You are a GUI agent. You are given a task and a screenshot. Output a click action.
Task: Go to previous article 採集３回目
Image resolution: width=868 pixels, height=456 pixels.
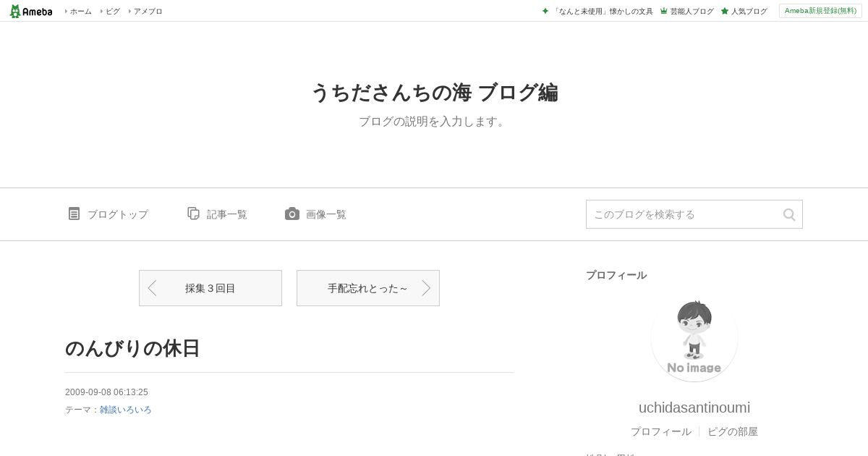coord(210,288)
